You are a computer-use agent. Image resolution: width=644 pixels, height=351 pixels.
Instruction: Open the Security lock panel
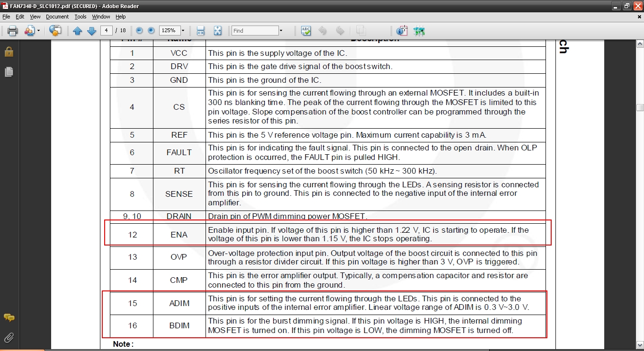pos(9,52)
